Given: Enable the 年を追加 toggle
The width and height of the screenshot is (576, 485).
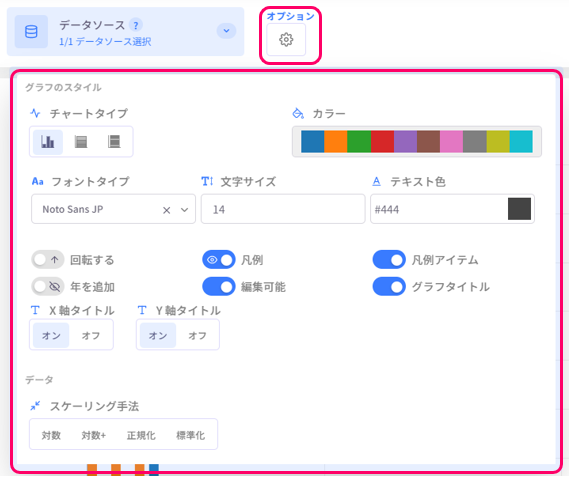Looking at the screenshot, I should [x=48, y=287].
